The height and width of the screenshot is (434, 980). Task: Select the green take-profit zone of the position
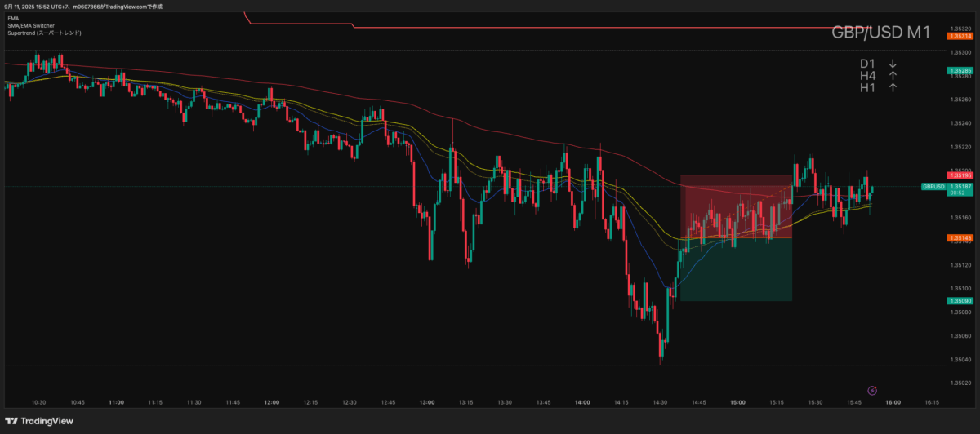736,269
